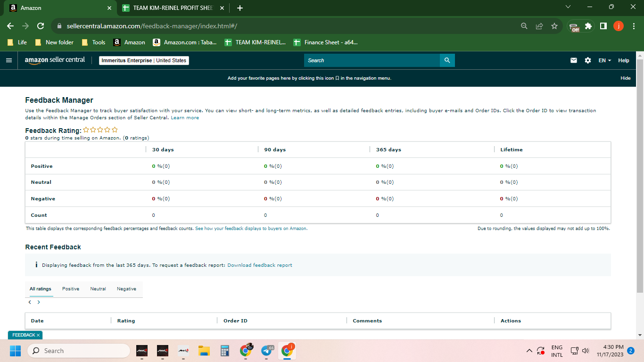Open the Finance Sheet bookmark

pyautogui.click(x=326, y=42)
